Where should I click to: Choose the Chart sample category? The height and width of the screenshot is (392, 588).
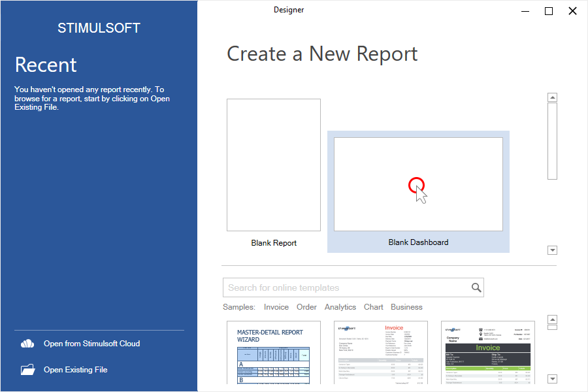[x=374, y=307]
